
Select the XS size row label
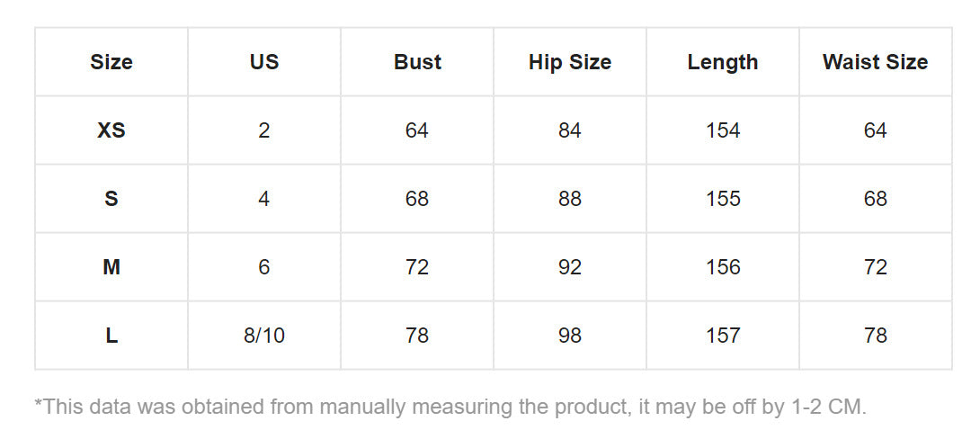pos(111,130)
